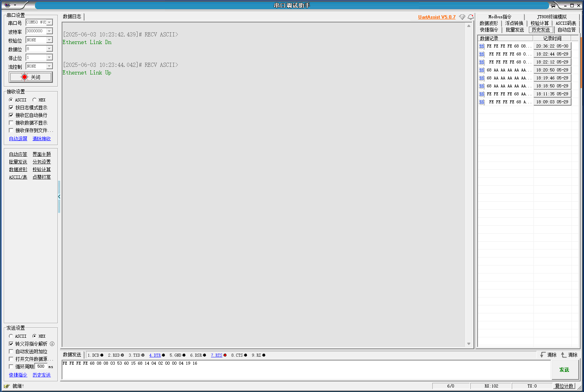This screenshot has height=392, width=584.
Task: Select ASCII receive mode radio button
Action: (11, 100)
